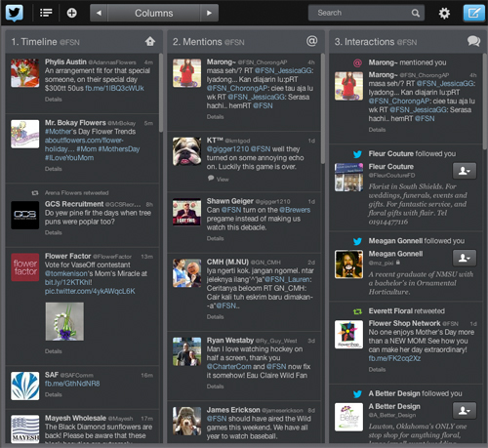Open @Brewers mention link

[295, 210]
